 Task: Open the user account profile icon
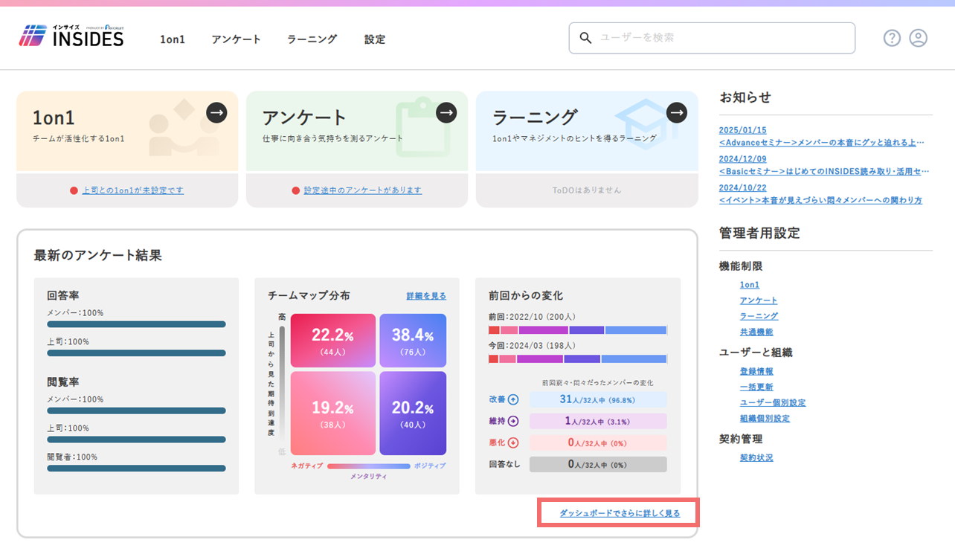(x=919, y=38)
